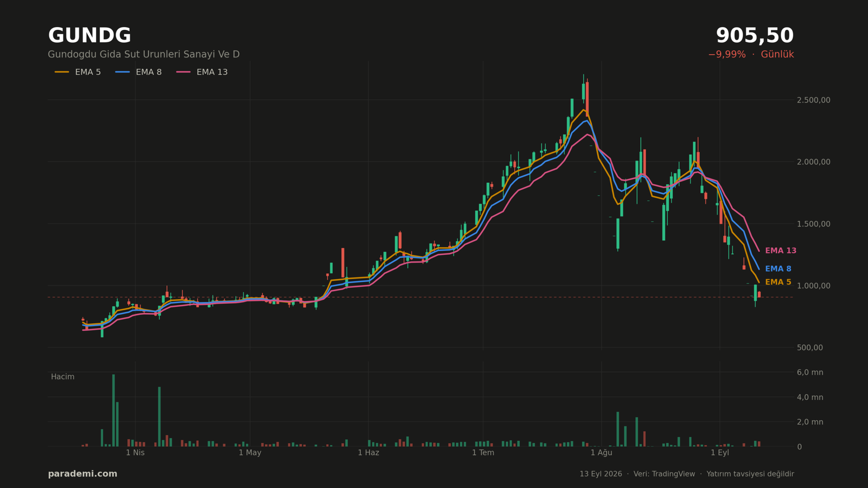This screenshot has width=868, height=488.
Task: Click the pink EMA 13 label at line end
Action: pos(781,251)
